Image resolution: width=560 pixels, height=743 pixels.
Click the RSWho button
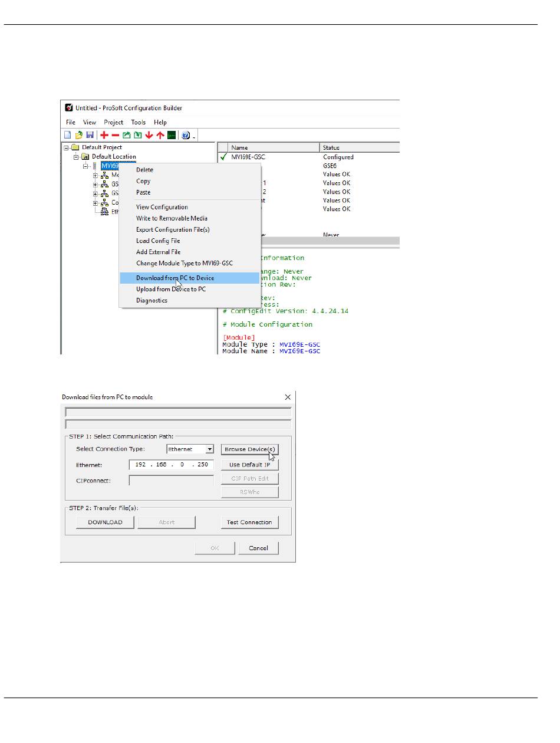[x=250, y=492]
